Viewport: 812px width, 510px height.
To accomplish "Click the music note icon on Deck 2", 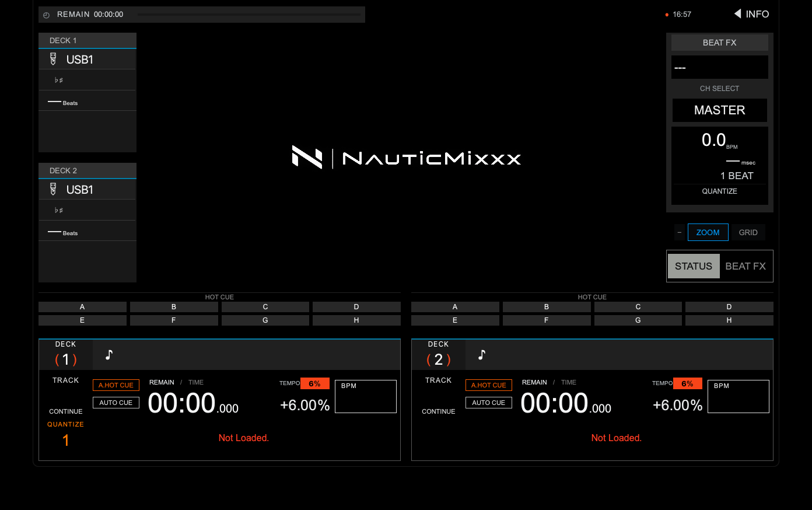I will click(482, 355).
